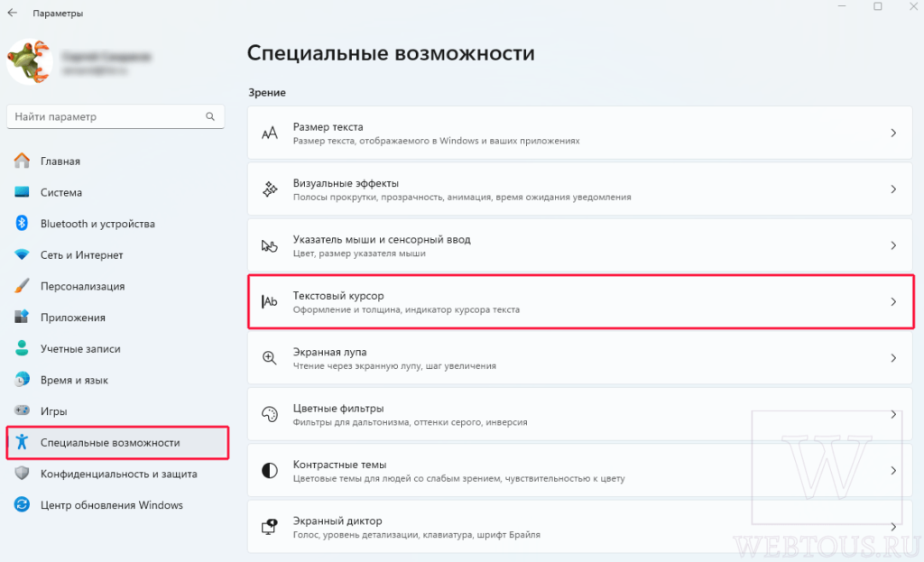
Task: Expand Размер текста using its chevron
Action: tap(893, 134)
